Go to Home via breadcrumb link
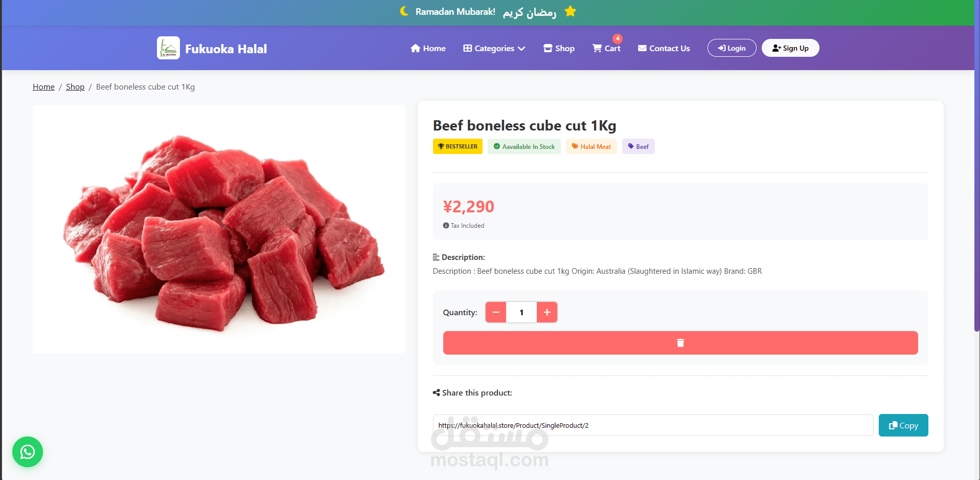Screen dimensions: 980x480 [x=43, y=87]
